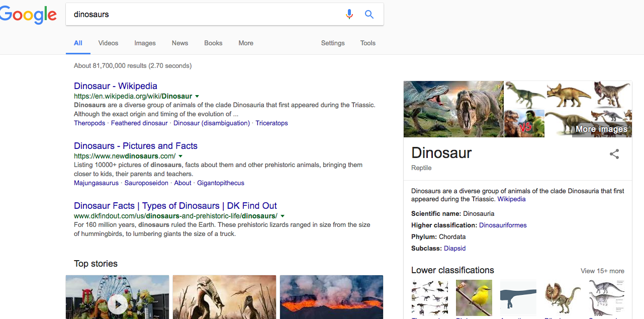Image resolution: width=644 pixels, height=319 pixels.
Task: Open the share icon in the Dinosaur panel
Action: pyautogui.click(x=614, y=154)
